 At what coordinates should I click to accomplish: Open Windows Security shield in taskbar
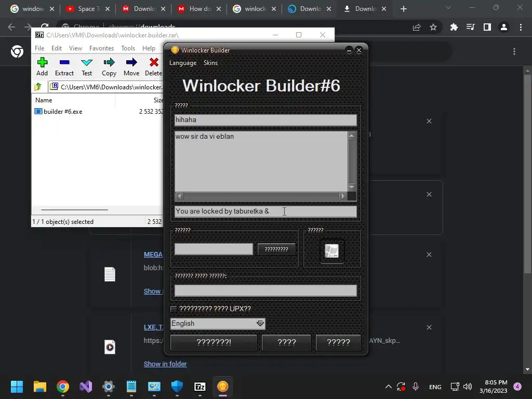[x=177, y=387]
